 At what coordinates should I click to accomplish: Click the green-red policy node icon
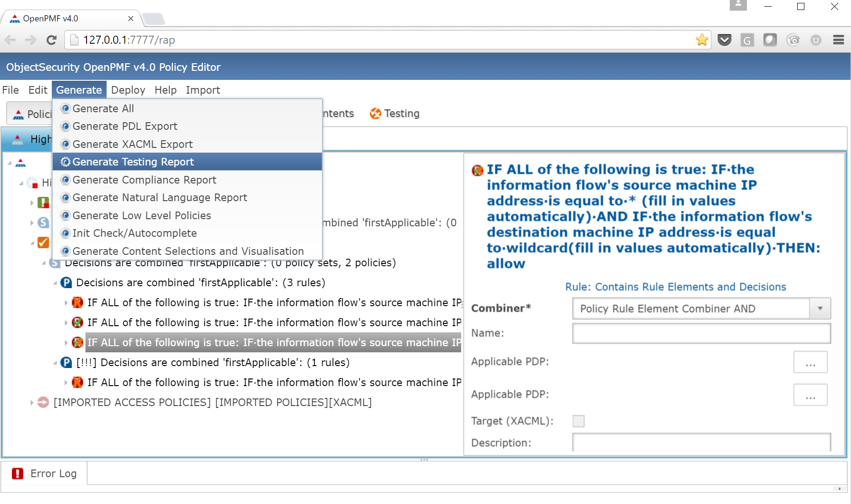(x=43, y=203)
